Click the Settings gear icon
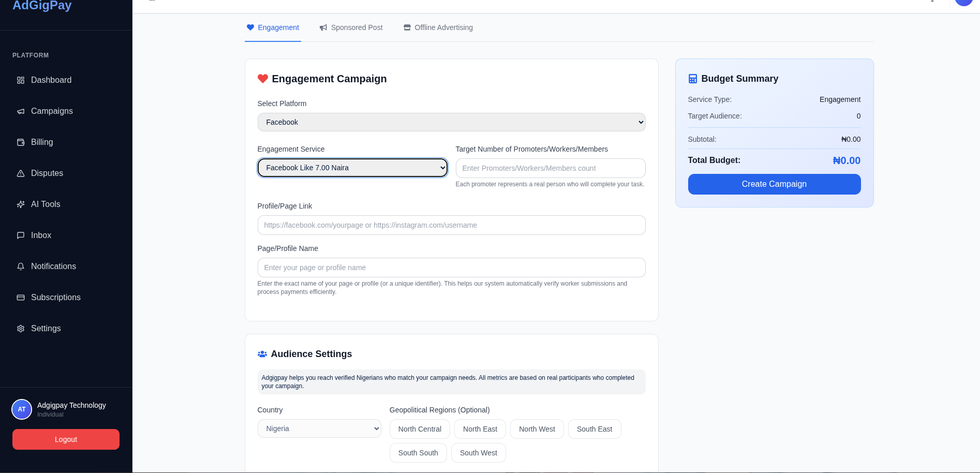The height and width of the screenshot is (473, 980). point(21,329)
